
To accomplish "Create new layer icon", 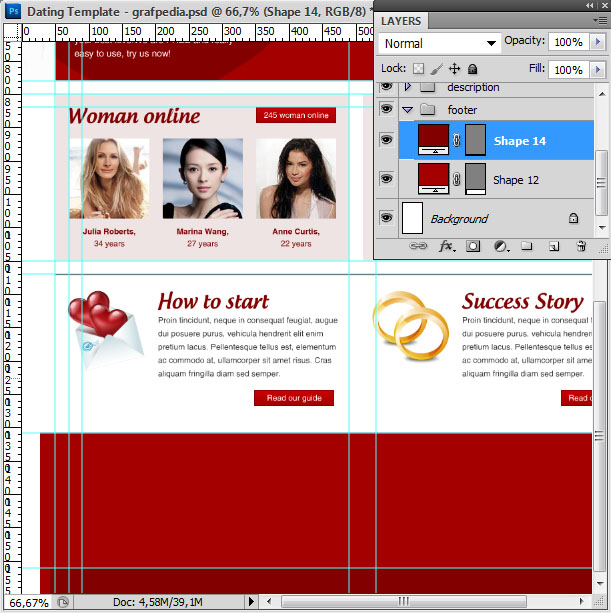I will pos(554,246).
